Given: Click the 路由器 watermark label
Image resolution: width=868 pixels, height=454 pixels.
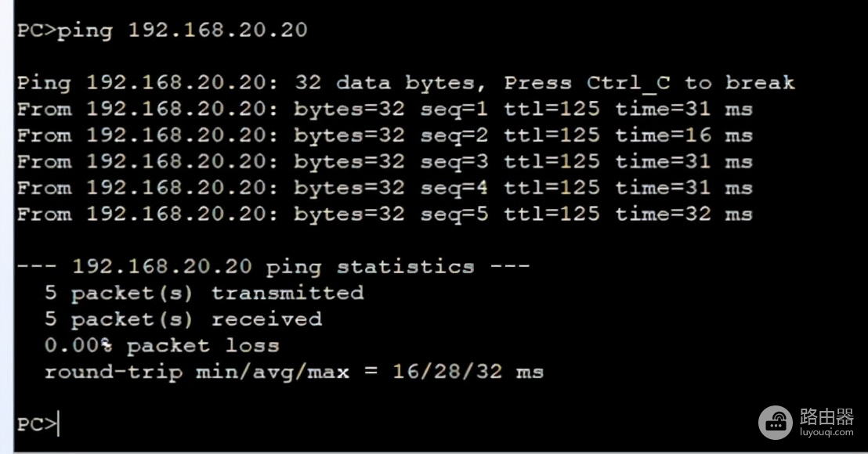Looking at the screenshot, I should 826,416.
